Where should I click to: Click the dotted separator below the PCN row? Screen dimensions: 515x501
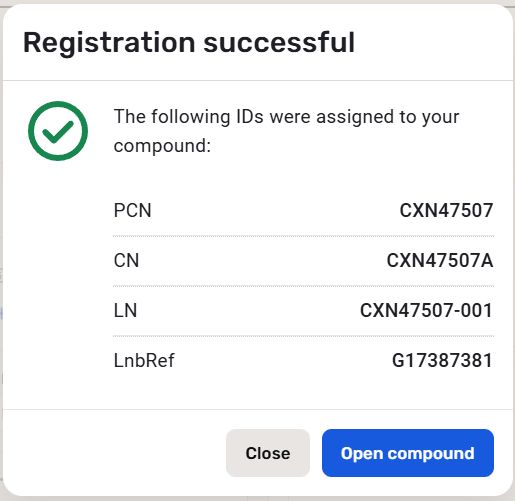(x=303, y=236)
